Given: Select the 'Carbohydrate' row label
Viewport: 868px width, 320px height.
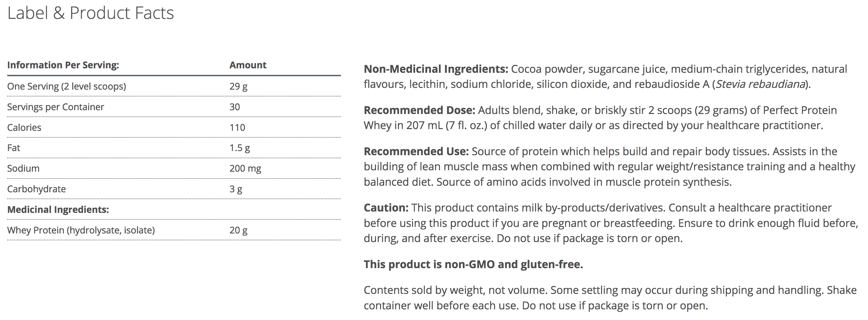Looking at the screenshot, I should click(36, 189).
